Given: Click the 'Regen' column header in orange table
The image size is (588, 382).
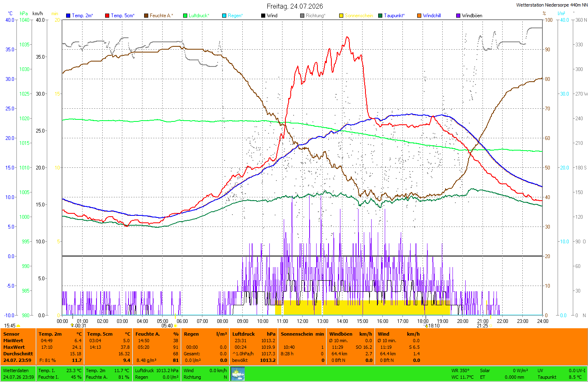Looking at the screenshot, I should (191, 334).
